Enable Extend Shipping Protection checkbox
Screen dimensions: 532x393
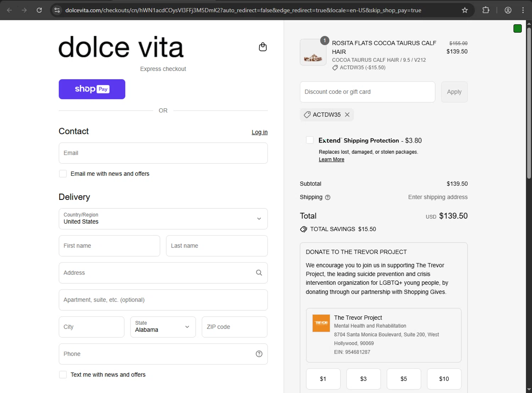(x=310, y=140)
